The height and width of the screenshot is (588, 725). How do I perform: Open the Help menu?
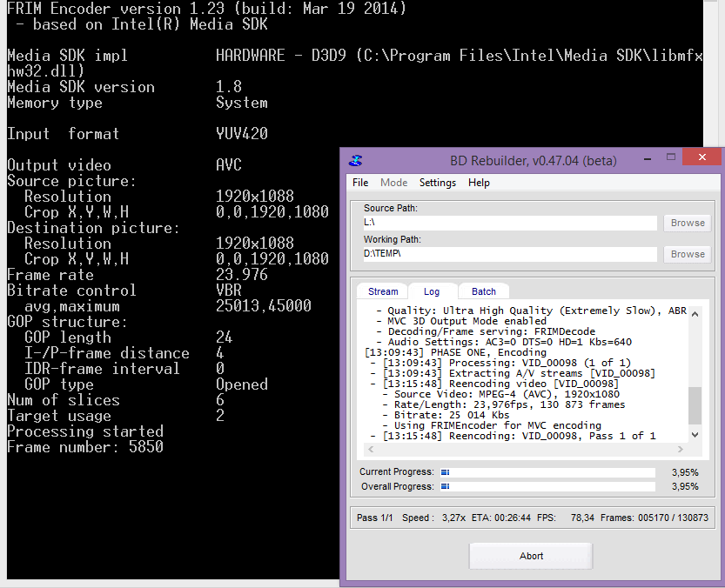pyautogui.click(x=479, y=183)
